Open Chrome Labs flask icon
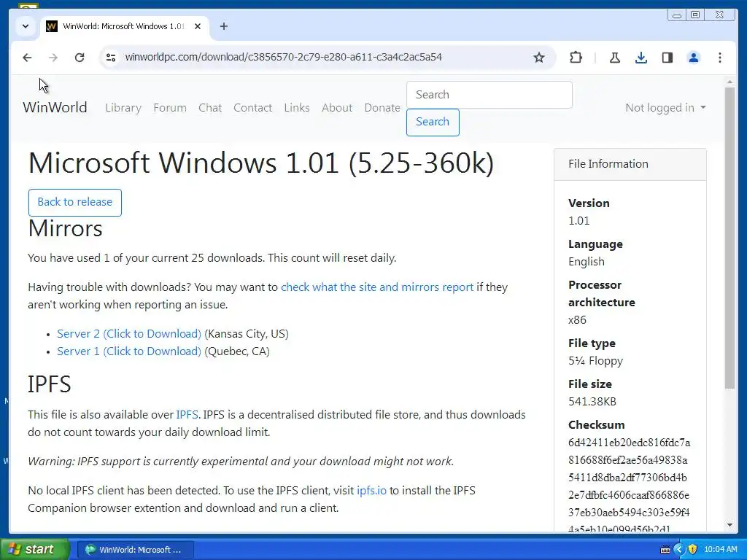This screenshot has width=747, height=560. point(614,58)
